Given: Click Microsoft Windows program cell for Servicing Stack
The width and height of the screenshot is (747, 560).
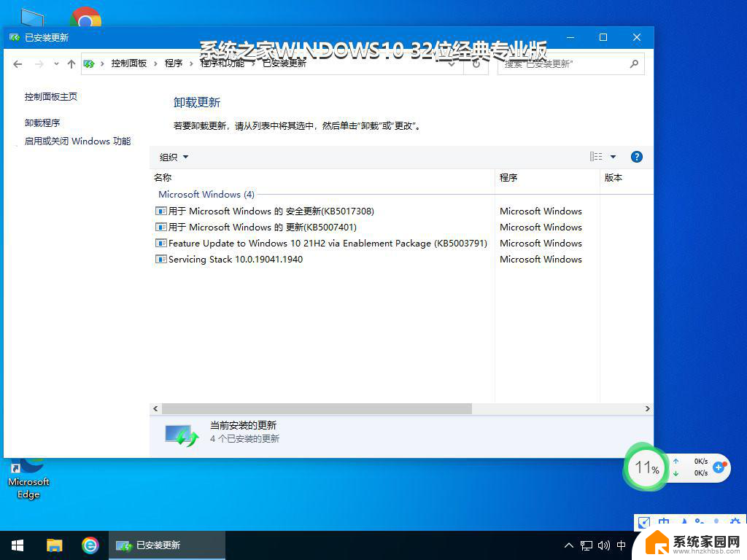Looking at the screenshot, I should point(541,260).
